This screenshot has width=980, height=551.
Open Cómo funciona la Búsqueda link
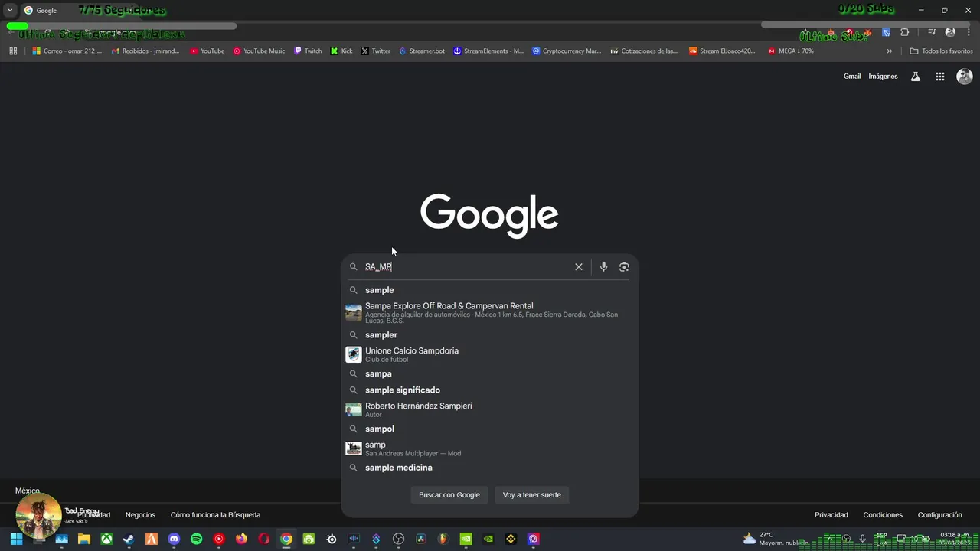tap(215, 515)
